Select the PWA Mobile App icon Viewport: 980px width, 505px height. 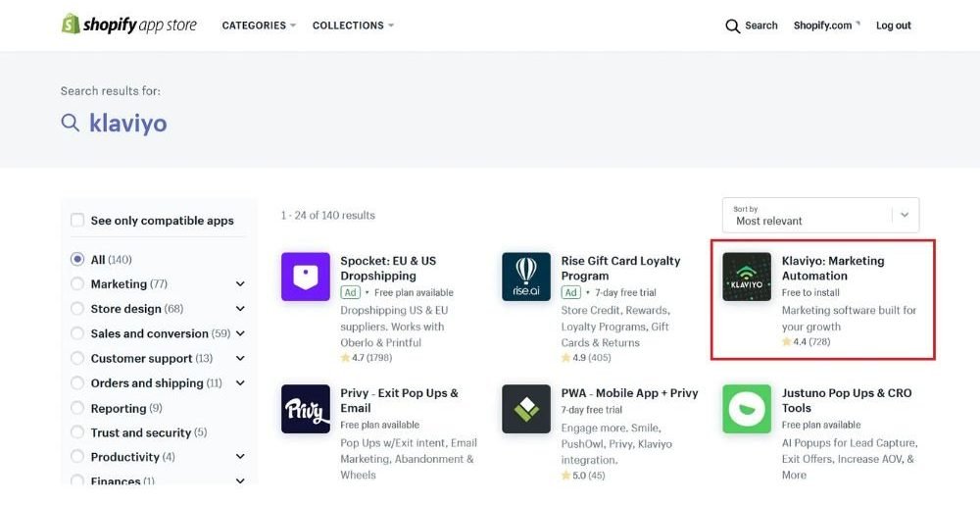tap(526, 409)
